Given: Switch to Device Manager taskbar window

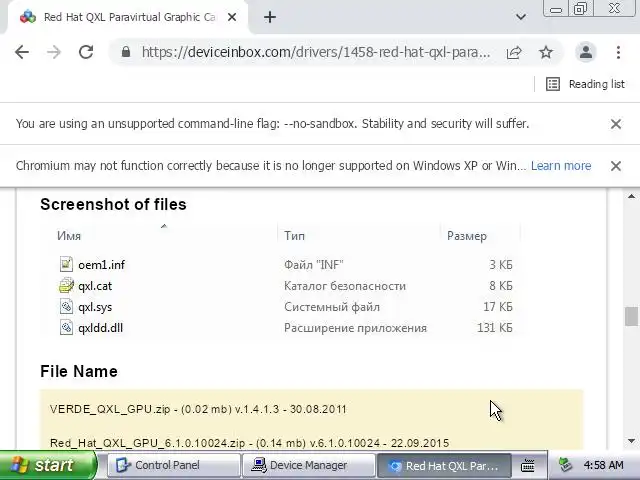Looking at the screenshot, I should tap(308, 465).
